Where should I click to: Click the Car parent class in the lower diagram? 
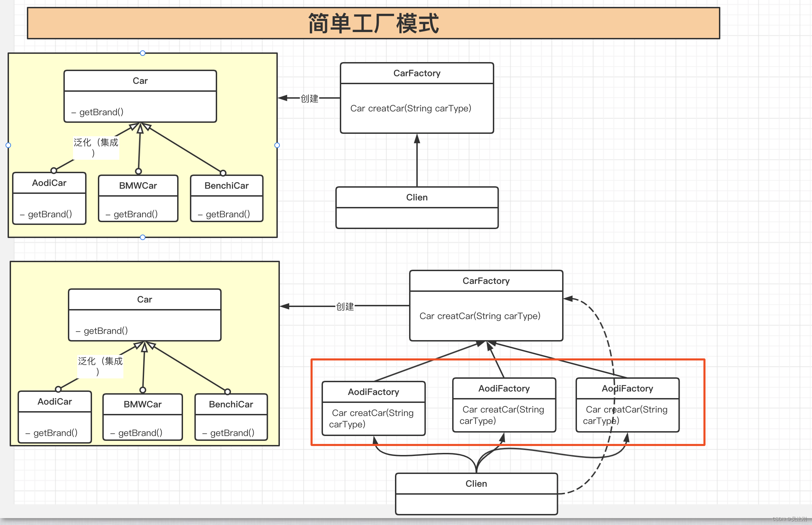tap(144, 315)
